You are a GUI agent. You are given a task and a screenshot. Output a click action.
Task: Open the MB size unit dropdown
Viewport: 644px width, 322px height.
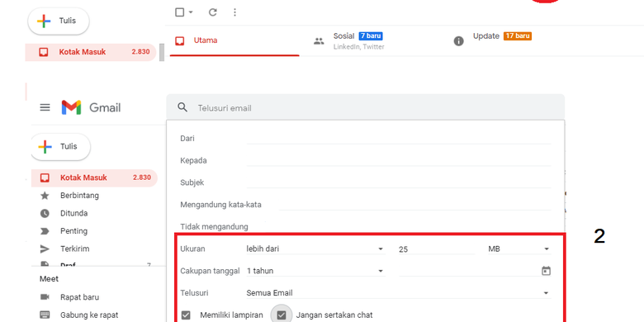pyautogui.click(x=519, y=249)
